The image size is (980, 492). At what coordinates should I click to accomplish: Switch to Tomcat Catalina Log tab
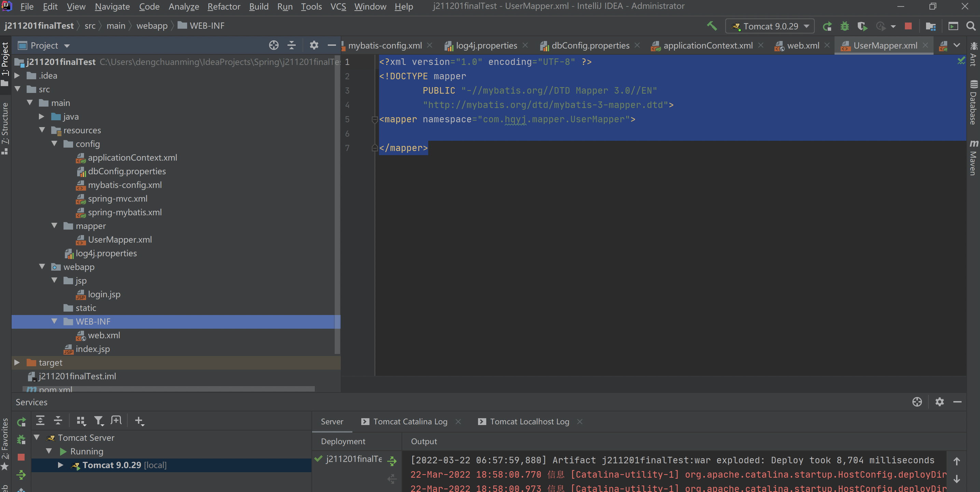410,421
